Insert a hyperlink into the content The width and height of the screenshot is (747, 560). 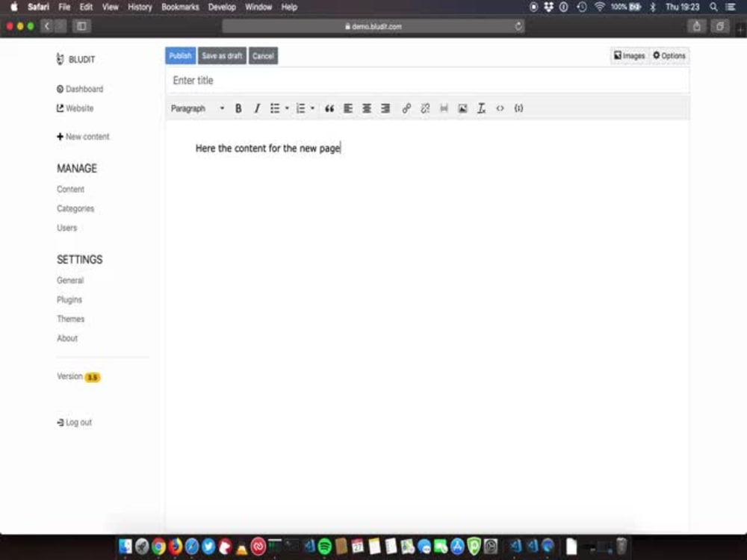coord(406,108)
